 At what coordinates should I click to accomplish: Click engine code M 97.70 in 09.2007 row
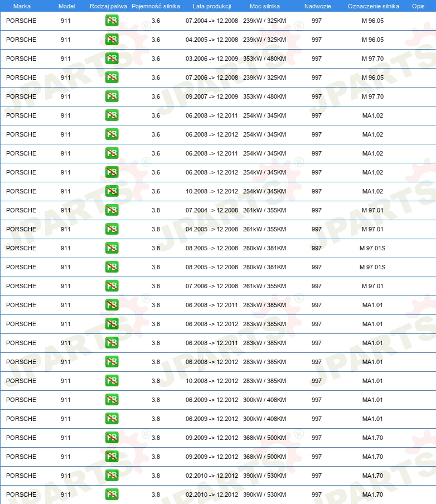click(x=372, y=96)
